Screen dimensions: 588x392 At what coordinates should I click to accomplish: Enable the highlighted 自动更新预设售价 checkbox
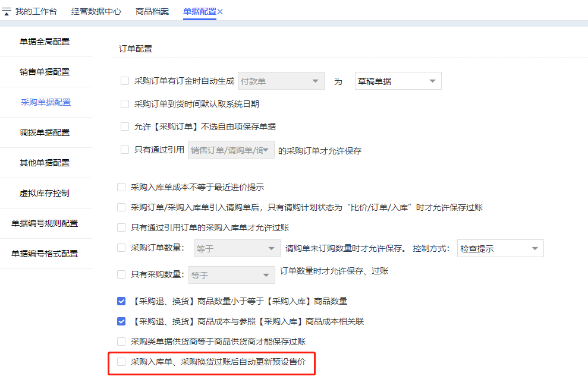pos(121,363)
